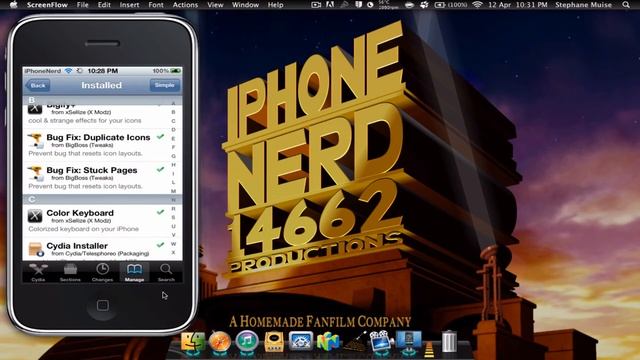The width and height of the screenshot is (640, 360).
Task: Tap the Duplicate Icons drill icon
Action: [x=36, y=140]
